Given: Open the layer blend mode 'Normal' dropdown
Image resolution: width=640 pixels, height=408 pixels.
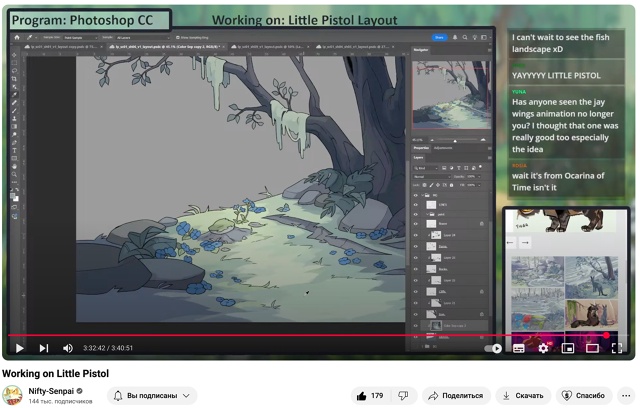Looking at the screenshot, I should (x=431, y=177).
